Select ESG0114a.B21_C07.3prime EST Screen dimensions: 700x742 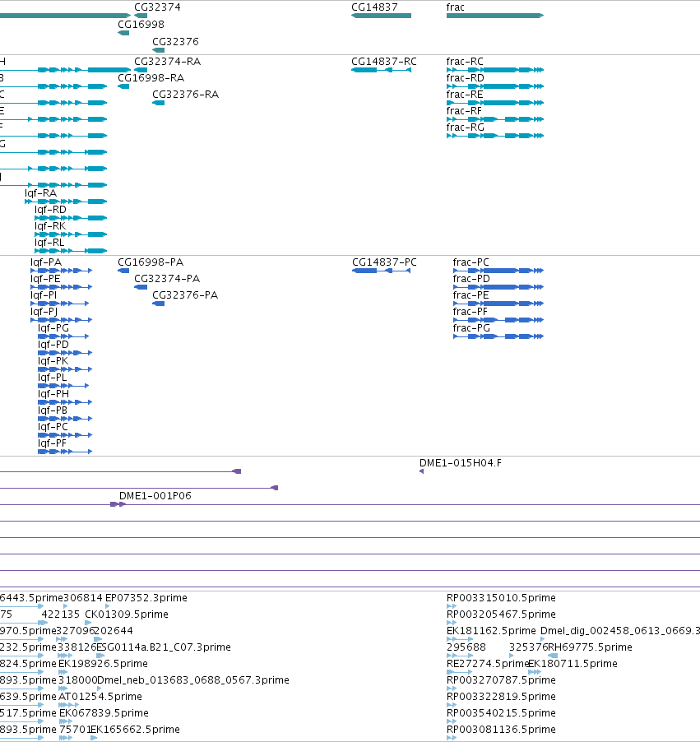coord(164,647)
